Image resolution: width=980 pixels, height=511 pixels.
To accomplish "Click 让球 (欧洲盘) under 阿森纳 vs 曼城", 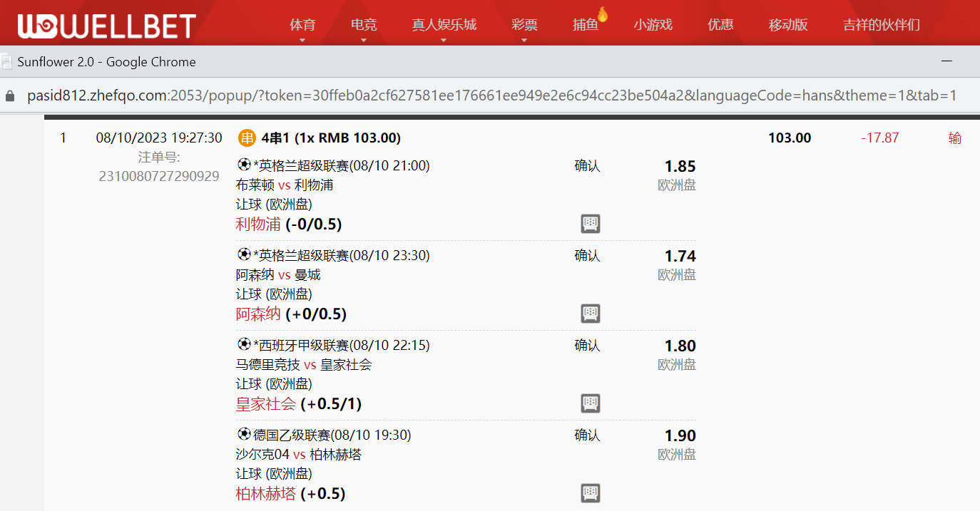I will (274, 294).
